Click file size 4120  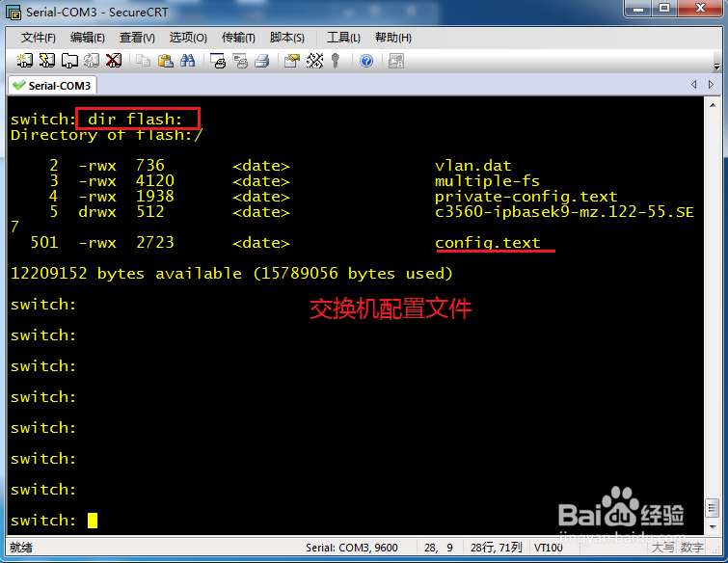(x=155, y=180)
